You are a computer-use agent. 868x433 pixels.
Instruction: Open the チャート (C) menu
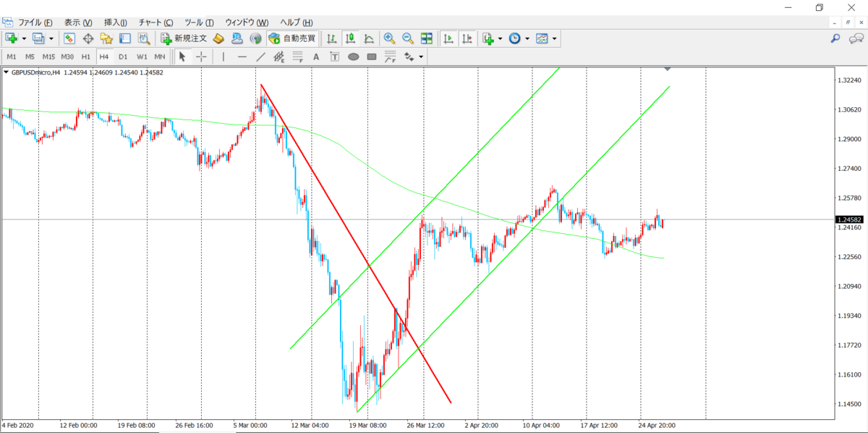pos(156,22)
